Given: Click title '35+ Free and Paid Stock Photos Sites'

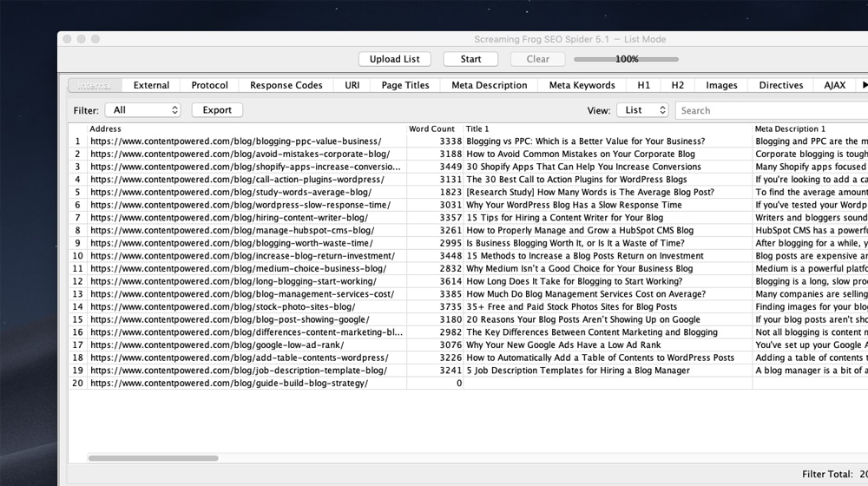Looking at the screenshot, I should click(x=571, y=306).
